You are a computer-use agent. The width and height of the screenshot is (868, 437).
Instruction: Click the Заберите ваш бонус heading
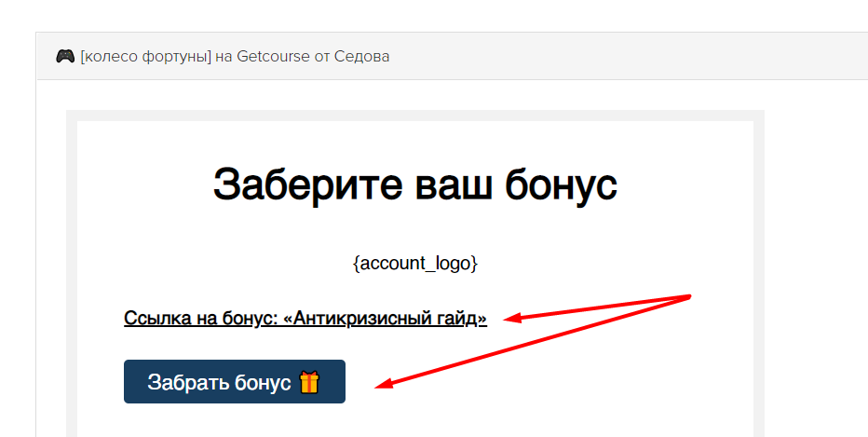415,184
